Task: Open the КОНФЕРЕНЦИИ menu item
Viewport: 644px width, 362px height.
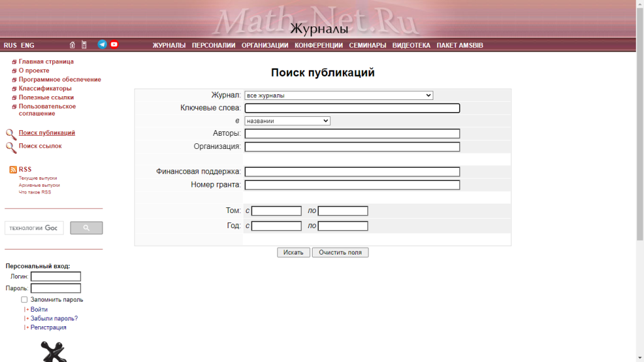Action: coord(319,45)
